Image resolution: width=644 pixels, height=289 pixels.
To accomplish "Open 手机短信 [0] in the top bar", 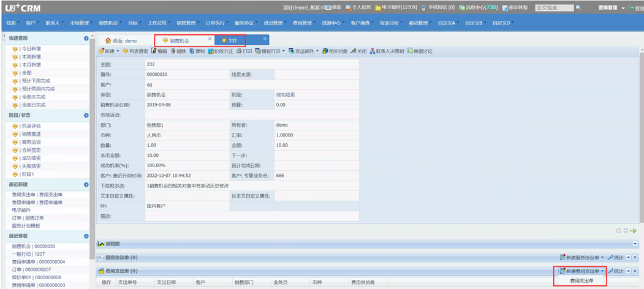I will point(438,7).
